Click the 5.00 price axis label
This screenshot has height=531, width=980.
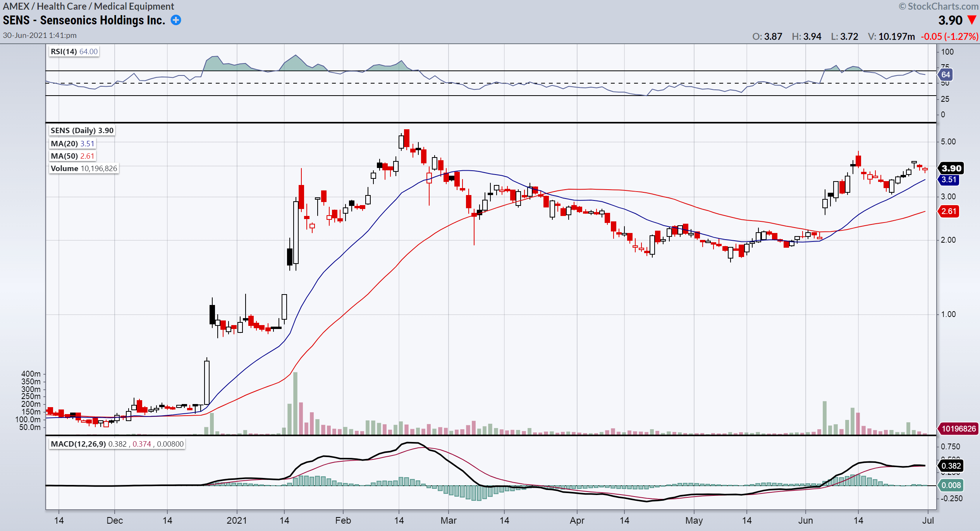(x=948, y=142)
